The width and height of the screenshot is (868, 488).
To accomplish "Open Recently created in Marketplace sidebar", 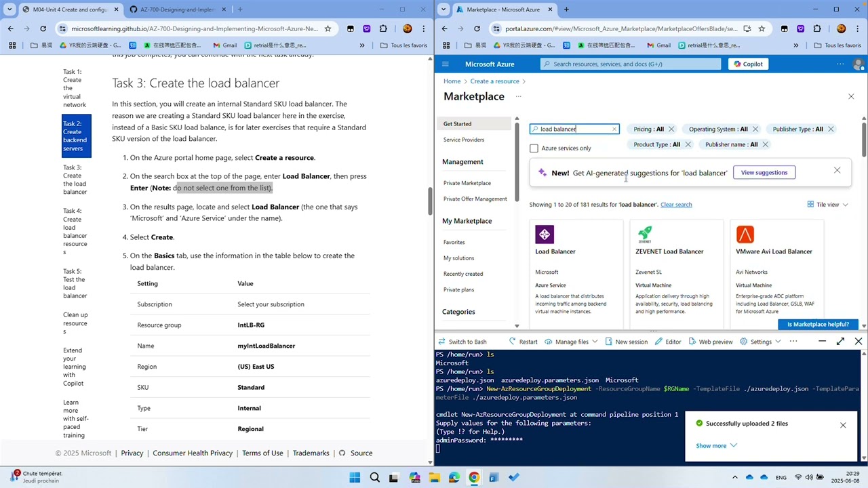I will 463,274.
